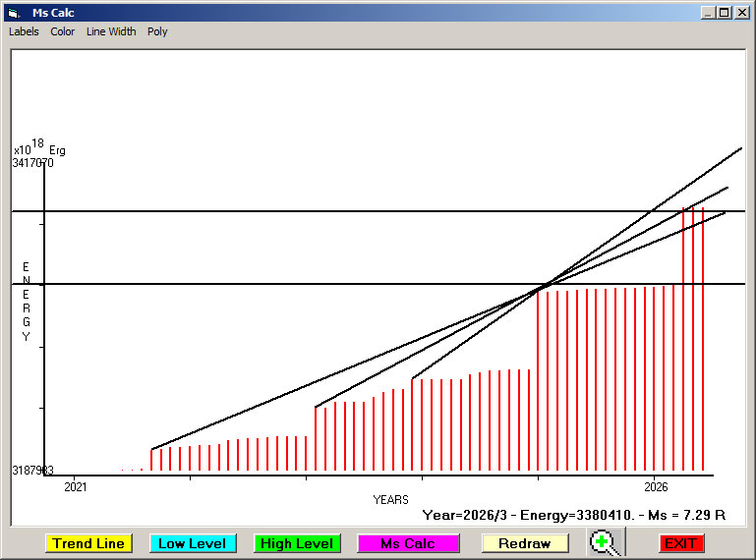
Task: Open the Color menu
Action: [63, 31]
